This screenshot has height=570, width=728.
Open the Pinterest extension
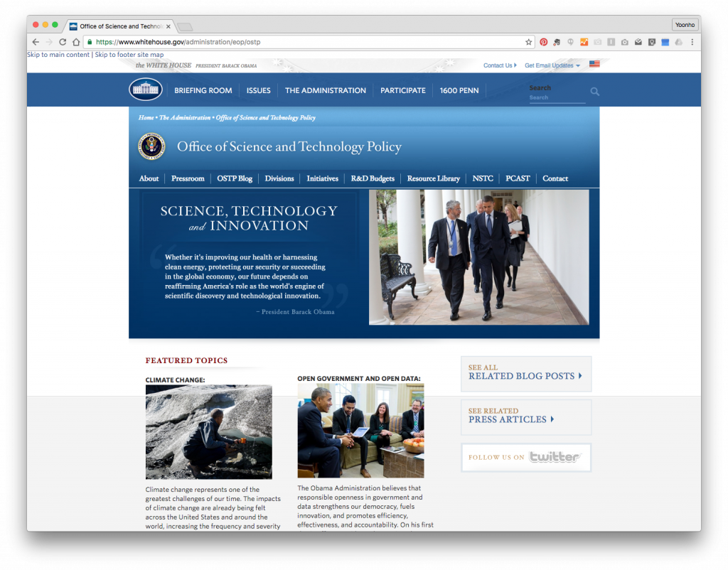544,42
